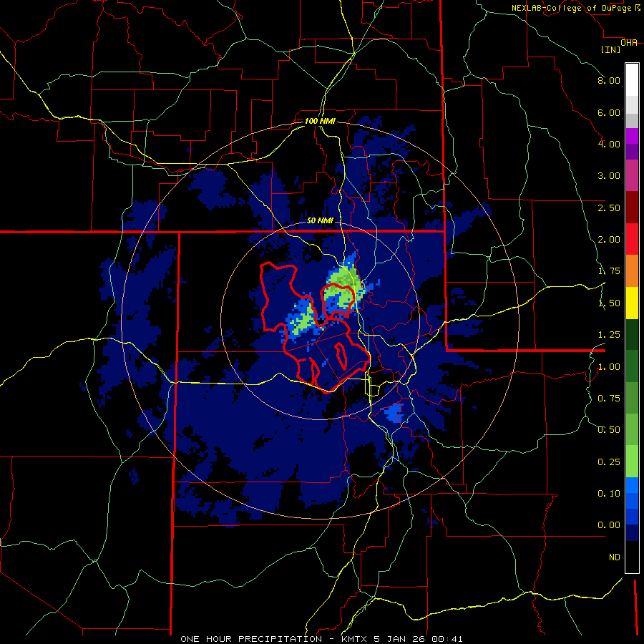Viewport: 644px width, 644px height.
Task: Click the 0.00 legend value
Action: (x=609, y=525)
